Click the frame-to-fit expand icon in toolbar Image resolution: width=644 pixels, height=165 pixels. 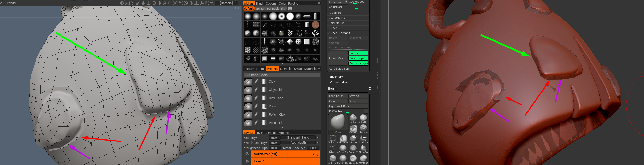(207, 3)
